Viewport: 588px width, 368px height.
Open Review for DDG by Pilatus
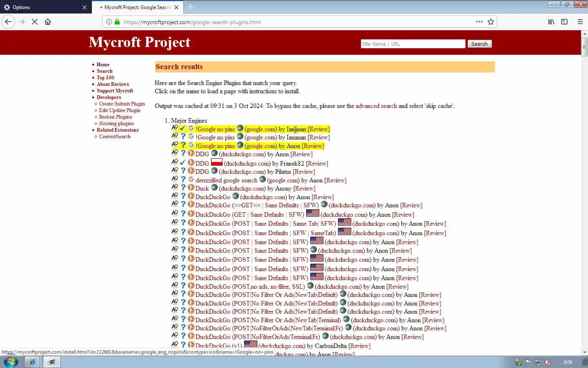[304, 172]
